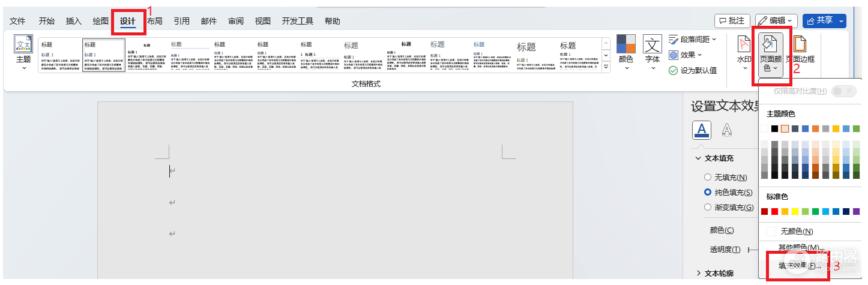Screen dimensions: 868x285
Task: Switch to the 帮助 tab
Action: pyautogui.click(x=332, y=21)
